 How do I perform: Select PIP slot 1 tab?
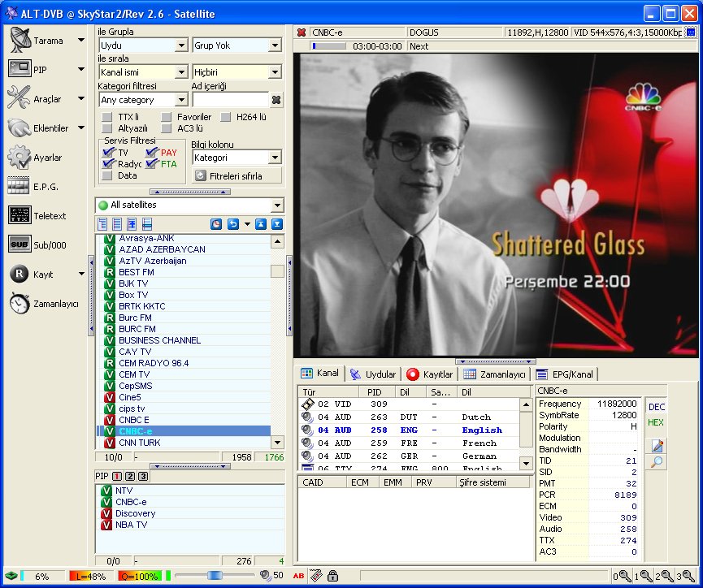click(117, 476)
